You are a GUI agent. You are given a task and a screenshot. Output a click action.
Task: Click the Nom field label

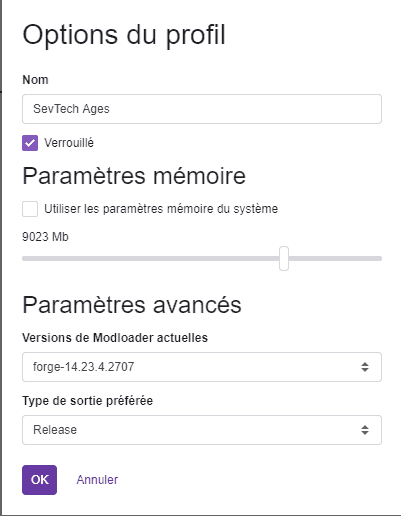pos(35,80)
